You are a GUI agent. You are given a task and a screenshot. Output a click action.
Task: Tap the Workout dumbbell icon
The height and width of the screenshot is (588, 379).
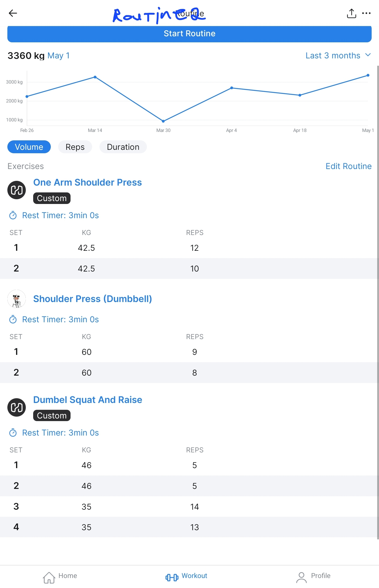click(172, 577)
